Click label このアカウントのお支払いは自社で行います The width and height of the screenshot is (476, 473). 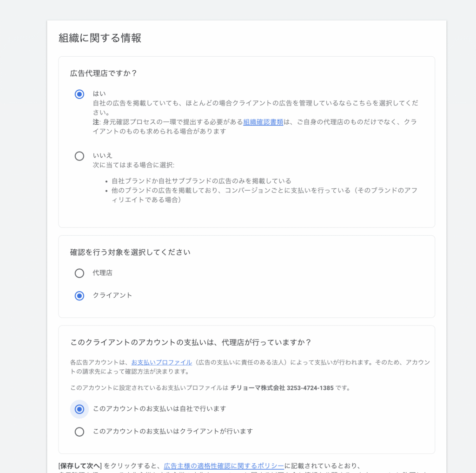159,409
